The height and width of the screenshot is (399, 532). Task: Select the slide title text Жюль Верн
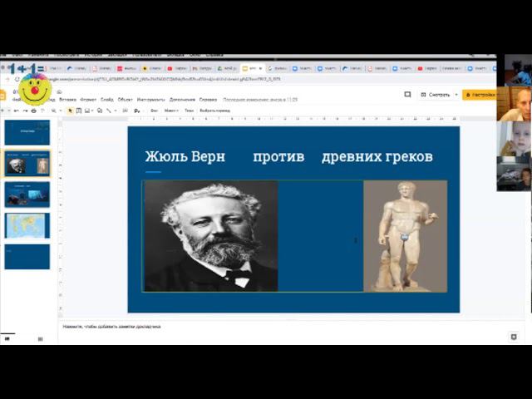pyautogui.click(x=185, y=157)
